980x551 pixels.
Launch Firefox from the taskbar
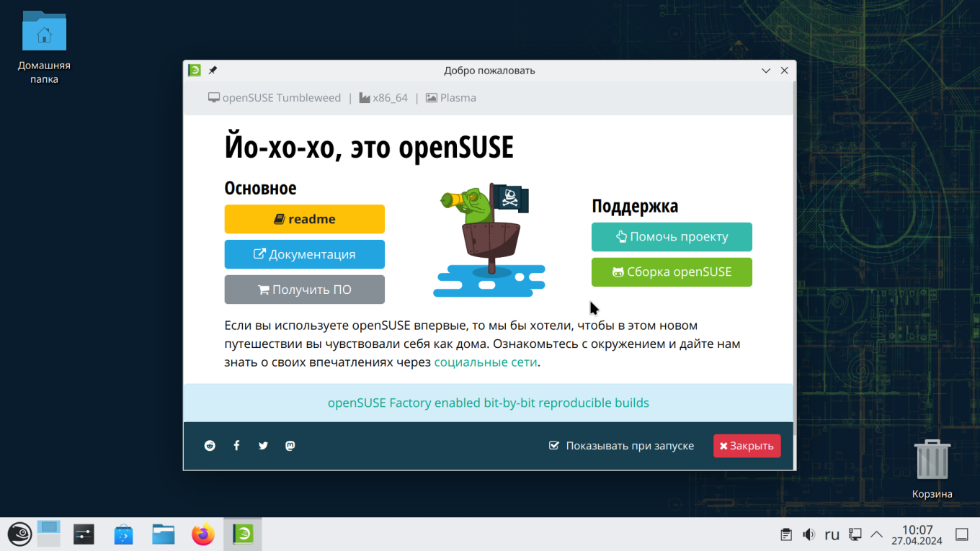click(203, 534)
